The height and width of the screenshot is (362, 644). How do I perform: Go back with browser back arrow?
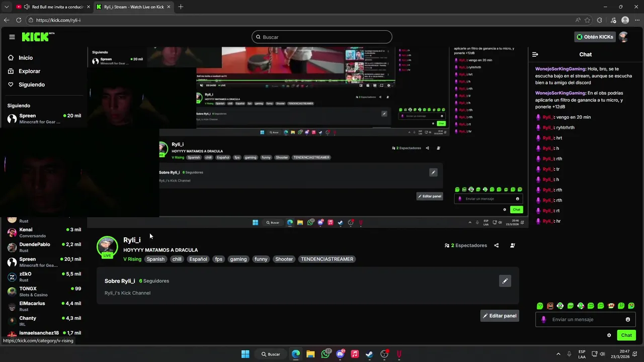click(7, 20)
